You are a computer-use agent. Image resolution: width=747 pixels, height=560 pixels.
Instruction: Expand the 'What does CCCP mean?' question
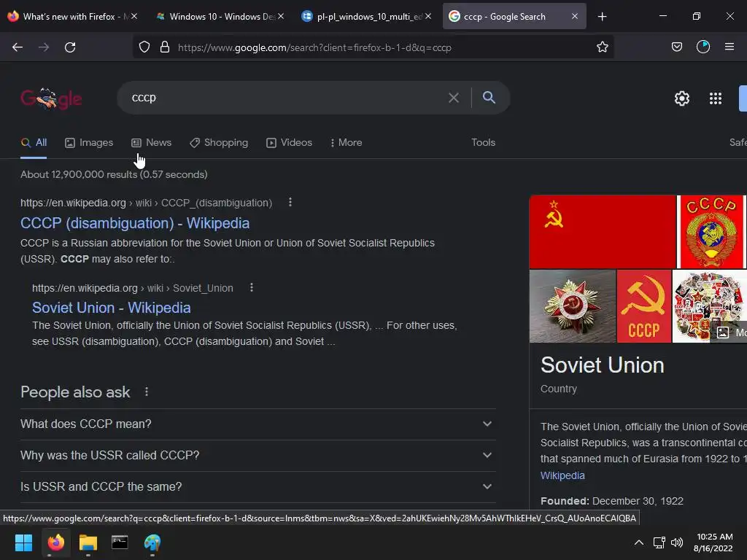click(258, 424)
